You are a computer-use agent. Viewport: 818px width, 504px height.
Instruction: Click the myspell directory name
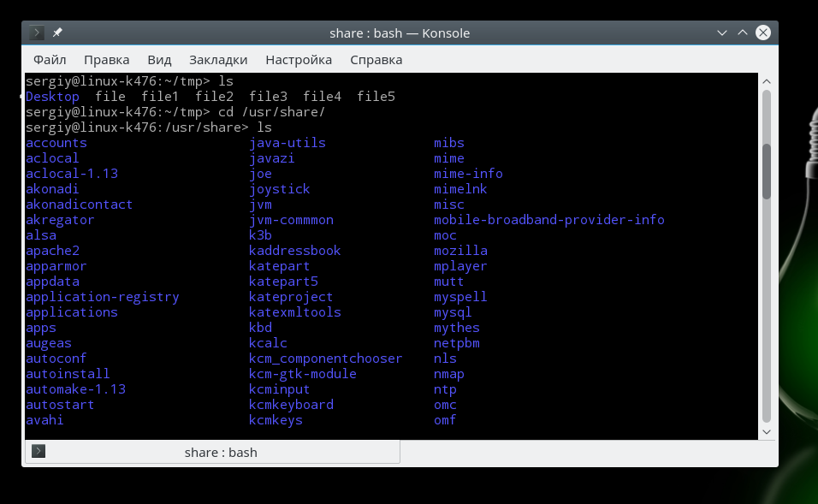[460, 298]
